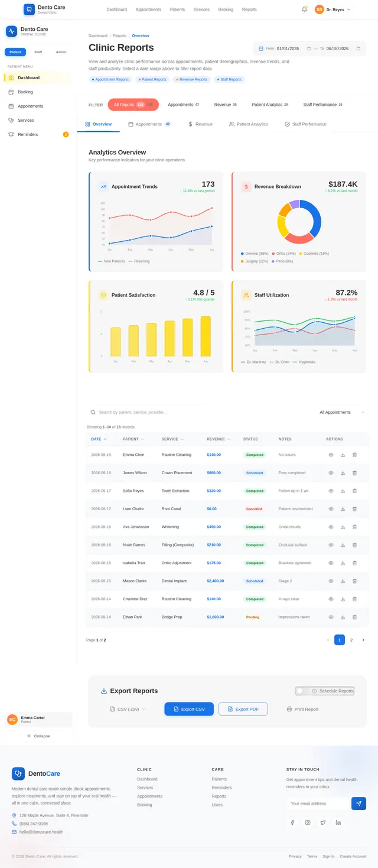Download Mason Clarke's Dental Implant record
This screenshot has width=378, height=868.
(343, 581)
